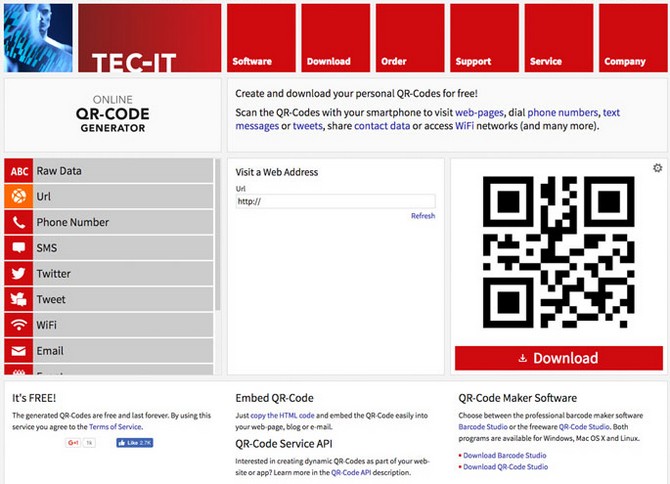Click the SMS speech bubble icon
The height and width of the screenshot is (484, 670).
19,248
